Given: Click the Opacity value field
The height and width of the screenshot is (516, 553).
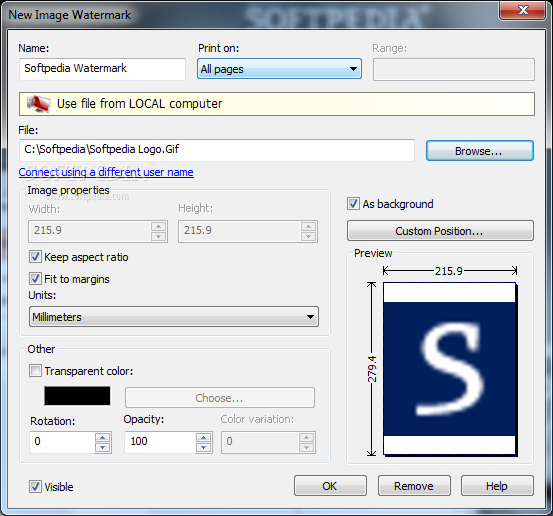Looking at the screenshot, I should (160, 442).
